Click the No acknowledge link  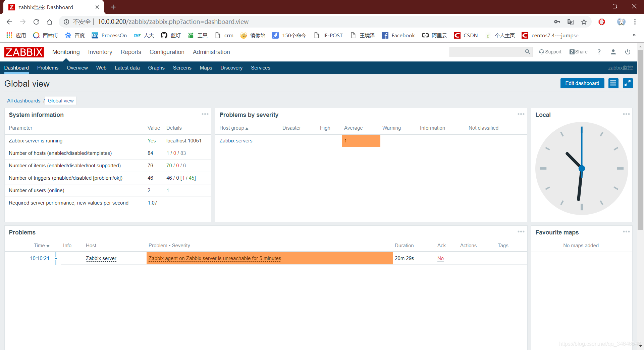click(x=440, y=258)
